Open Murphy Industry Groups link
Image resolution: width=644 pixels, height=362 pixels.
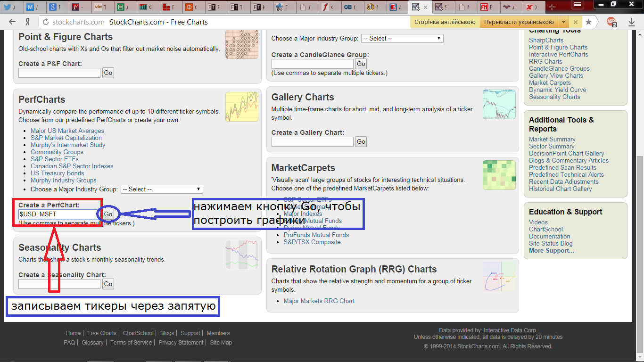click(64, 180)
